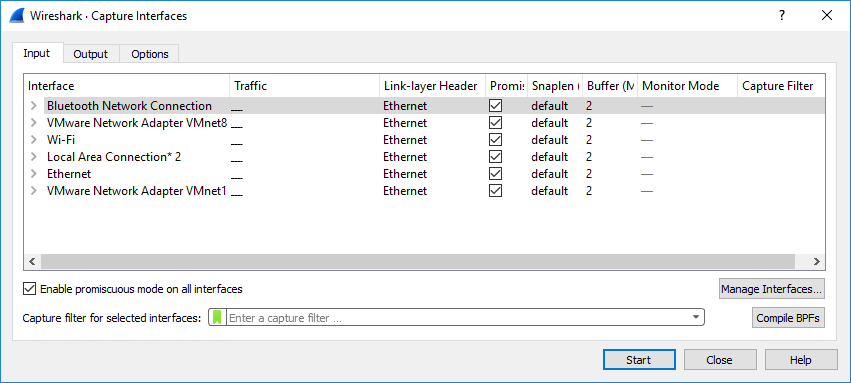851x383 pixels.
Task: Toggle promiscuous checkbox in the Wi-Fi row
Action: coord(496,140)
